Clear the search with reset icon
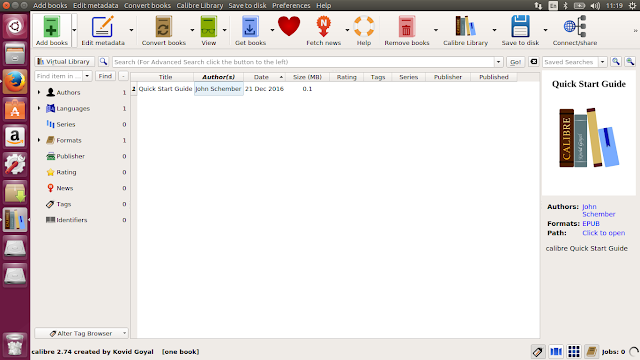The width and height of the screenshot is (640, 360). coord(533,62)
